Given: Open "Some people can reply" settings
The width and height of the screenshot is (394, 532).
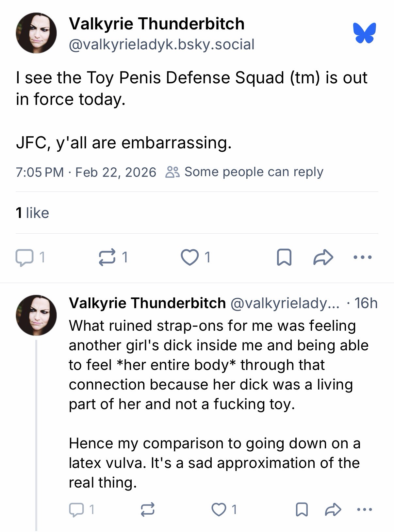Looking at the screenshot, I should (x=245, y=172).
